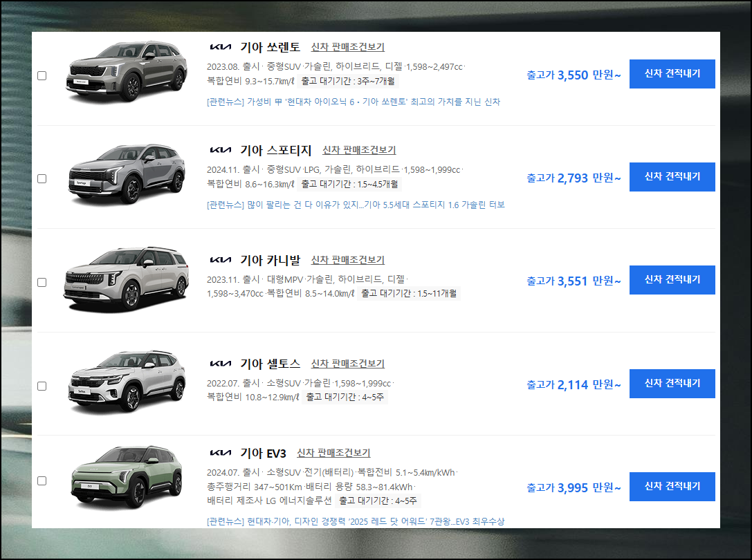
Task: Click 신차 견적내기 button for 쏘렌토
Action: pos(672,74)
